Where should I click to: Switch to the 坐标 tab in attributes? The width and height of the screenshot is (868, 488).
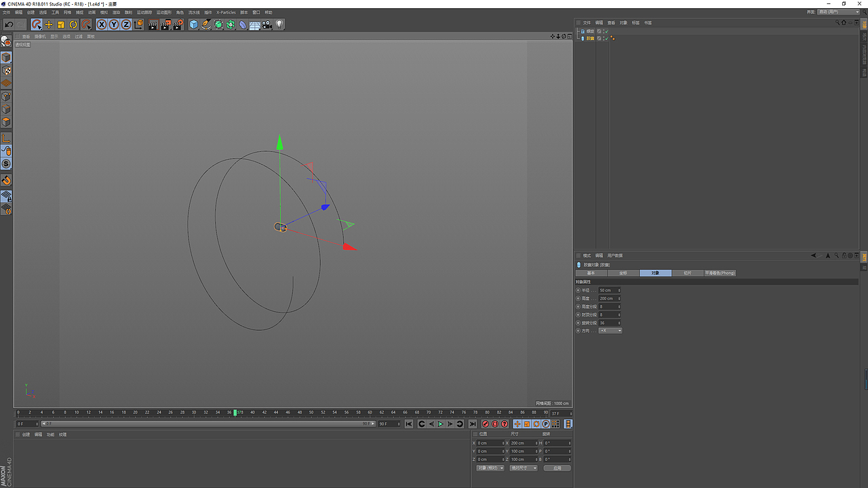coord(623,273)
